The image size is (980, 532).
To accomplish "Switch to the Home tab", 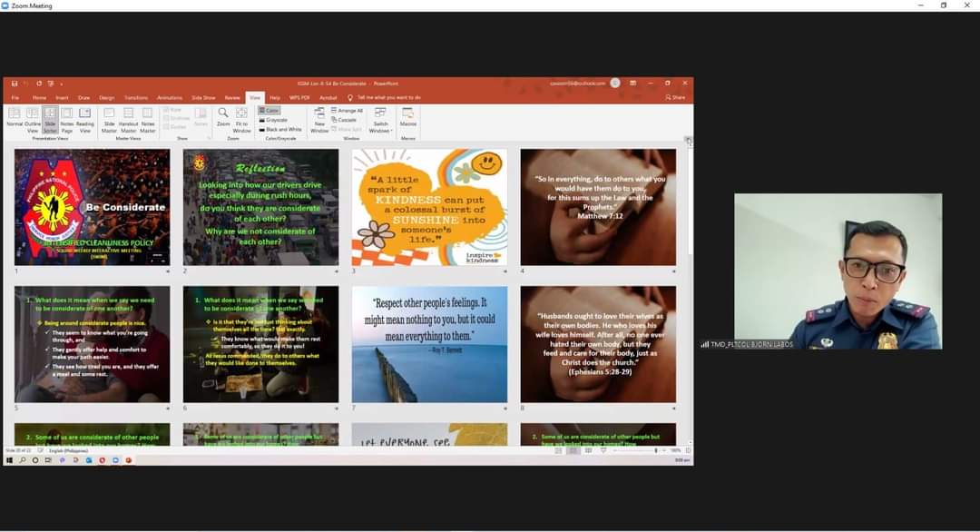I will point(39,97).
